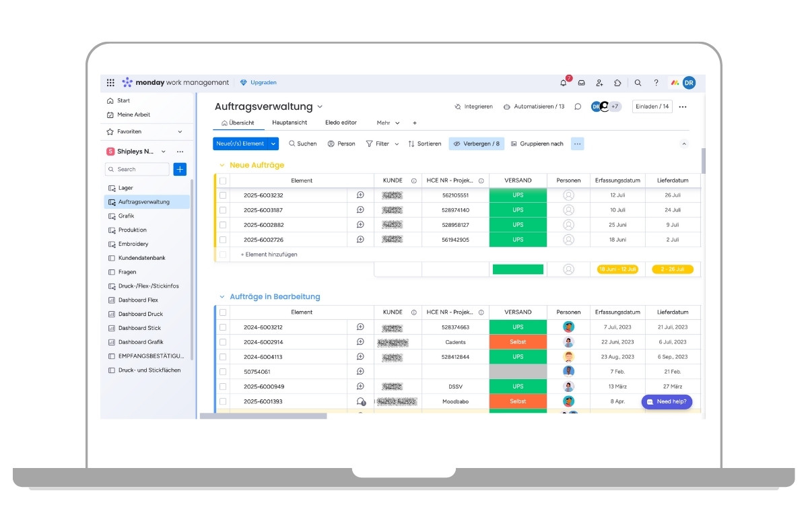Click the Einladen / 14 button
The height and width of the screenshot is (532, 808).
[652, 106]
